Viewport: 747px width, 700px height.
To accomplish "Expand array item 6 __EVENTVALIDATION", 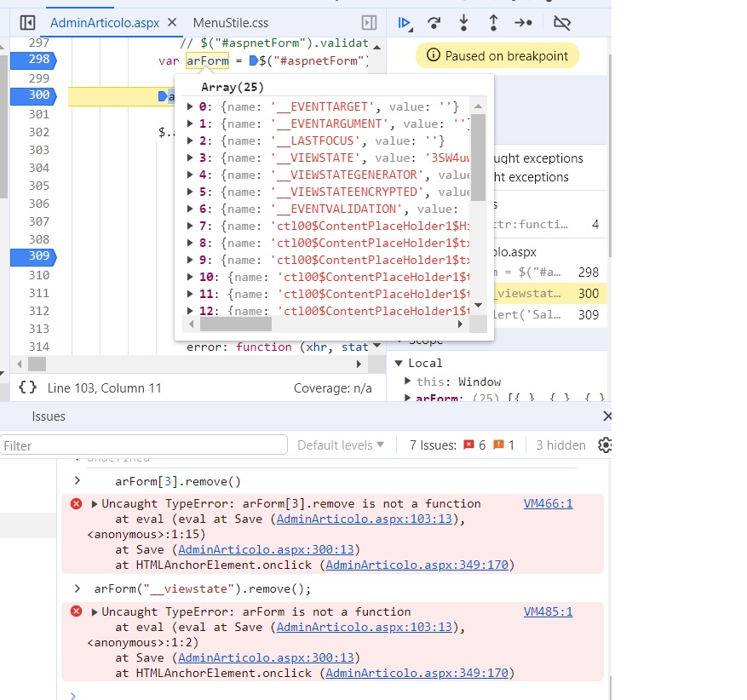I will pyautogui.click(x=190, y=209).
